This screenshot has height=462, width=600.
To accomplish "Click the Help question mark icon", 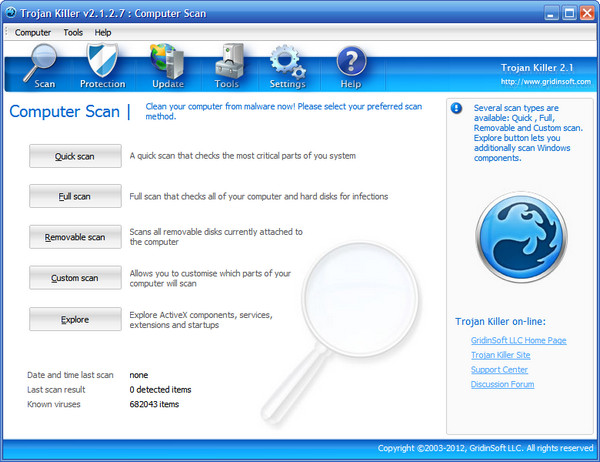I will coord(350,62).
